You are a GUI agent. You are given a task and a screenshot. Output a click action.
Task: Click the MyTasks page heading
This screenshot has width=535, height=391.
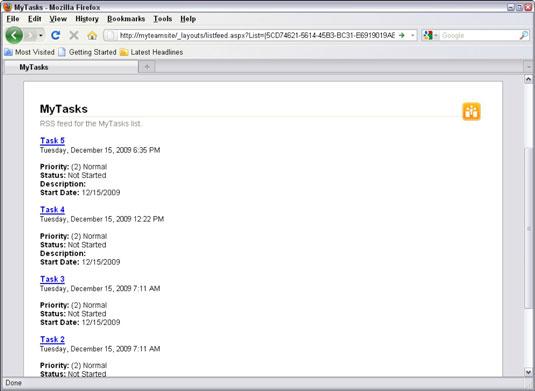[x=64, y=109]
